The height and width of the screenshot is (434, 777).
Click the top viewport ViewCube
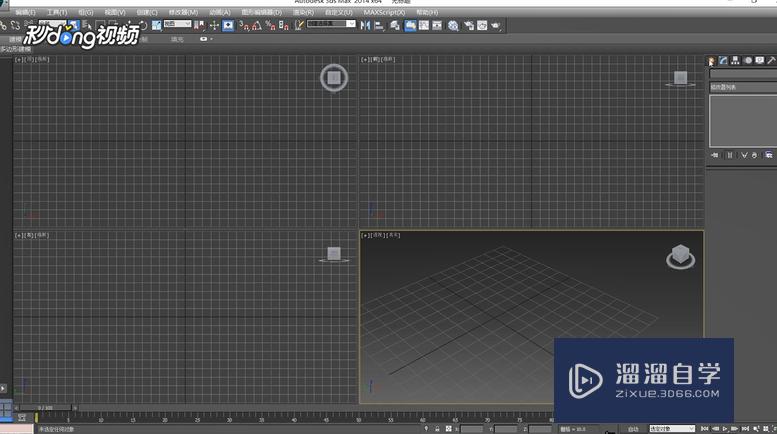click(x=334, y=78)
